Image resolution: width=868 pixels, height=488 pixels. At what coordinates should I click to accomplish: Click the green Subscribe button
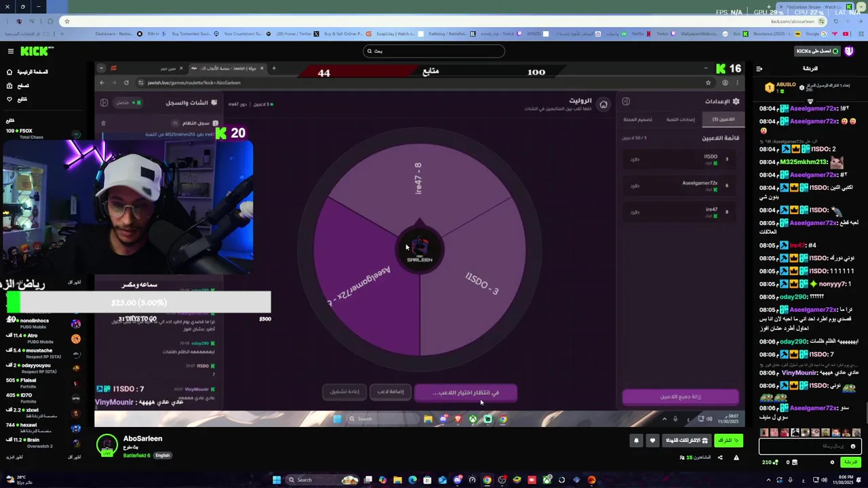tap(729, 441)
